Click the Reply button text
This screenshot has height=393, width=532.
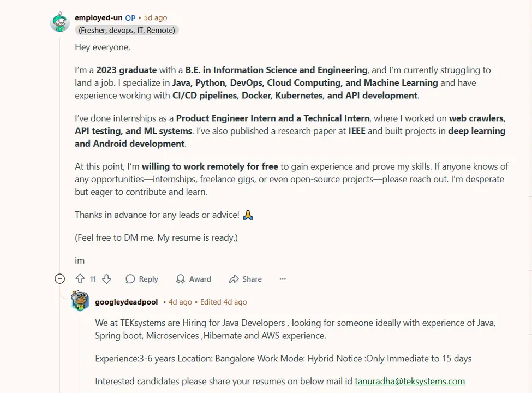tap(148, 279)
